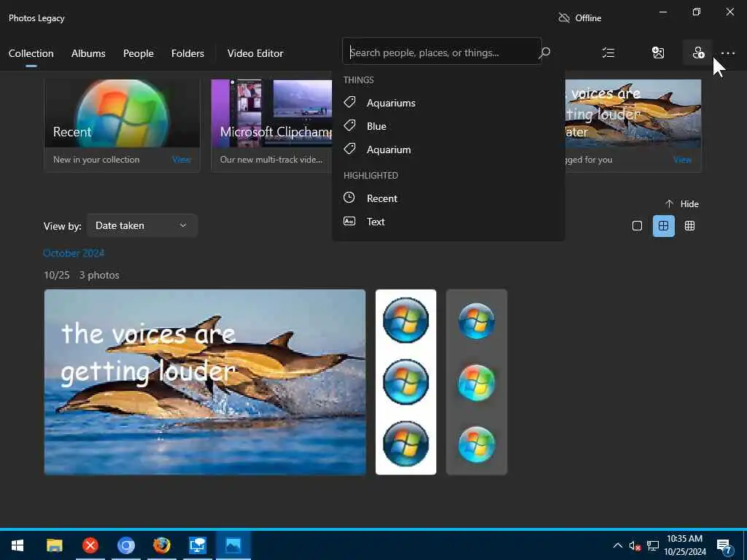Open the Folders tab
747x560 pixels.
[x=187, y=53]
